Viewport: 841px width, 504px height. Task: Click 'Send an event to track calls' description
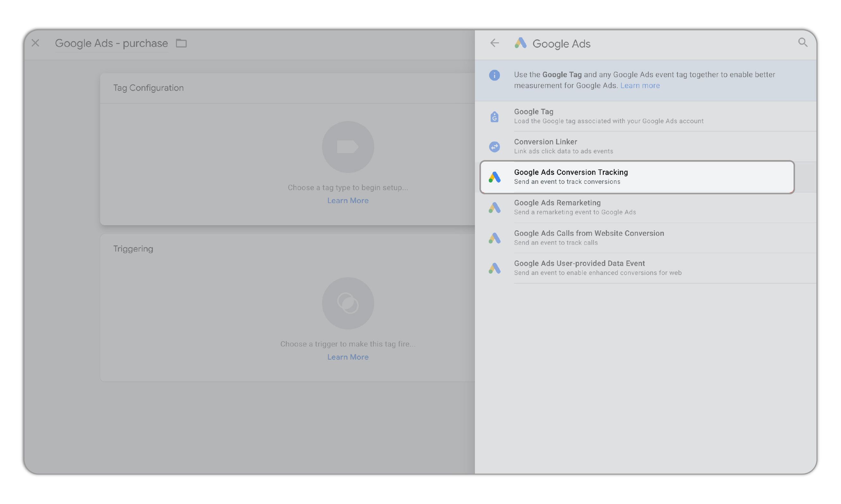pos(556,243)
